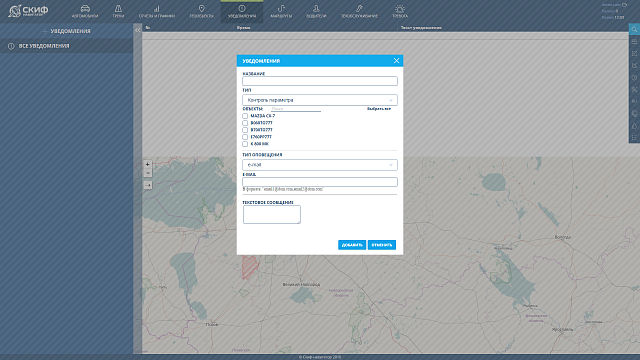Screen dimensions: 640x360
Task: Collapse the left sidebar with double-arrow icon
Action: coord(138,30)
